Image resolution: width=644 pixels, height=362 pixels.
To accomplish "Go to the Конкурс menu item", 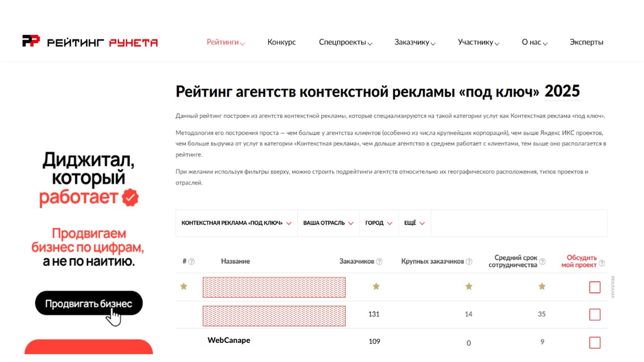I will pyautogui.click(x=282, y=42).
